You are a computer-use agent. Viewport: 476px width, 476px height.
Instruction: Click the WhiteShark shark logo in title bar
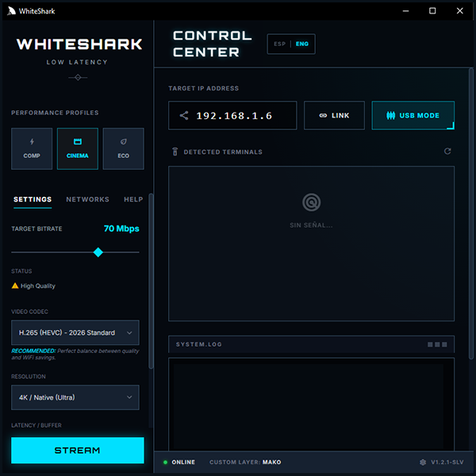point(11,11)
